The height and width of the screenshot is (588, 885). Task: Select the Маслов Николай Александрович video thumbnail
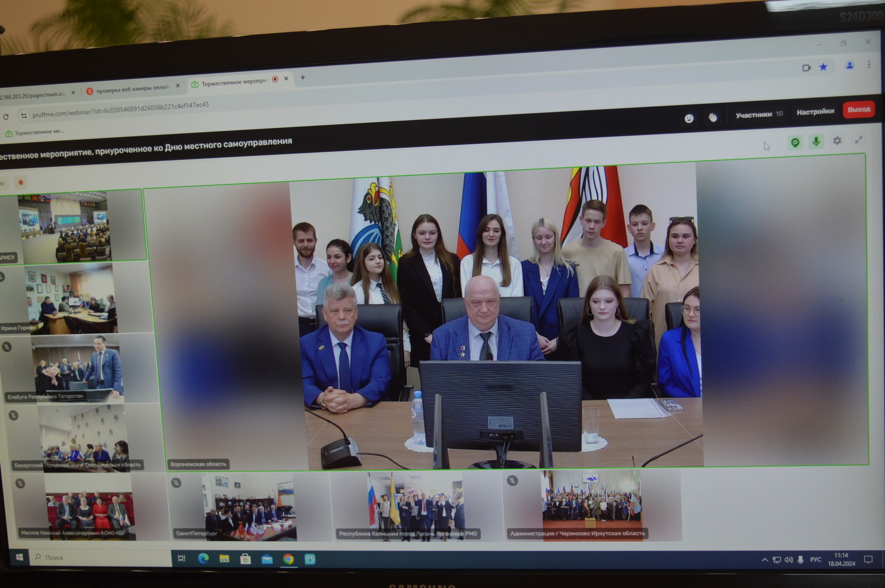[90, 507]
